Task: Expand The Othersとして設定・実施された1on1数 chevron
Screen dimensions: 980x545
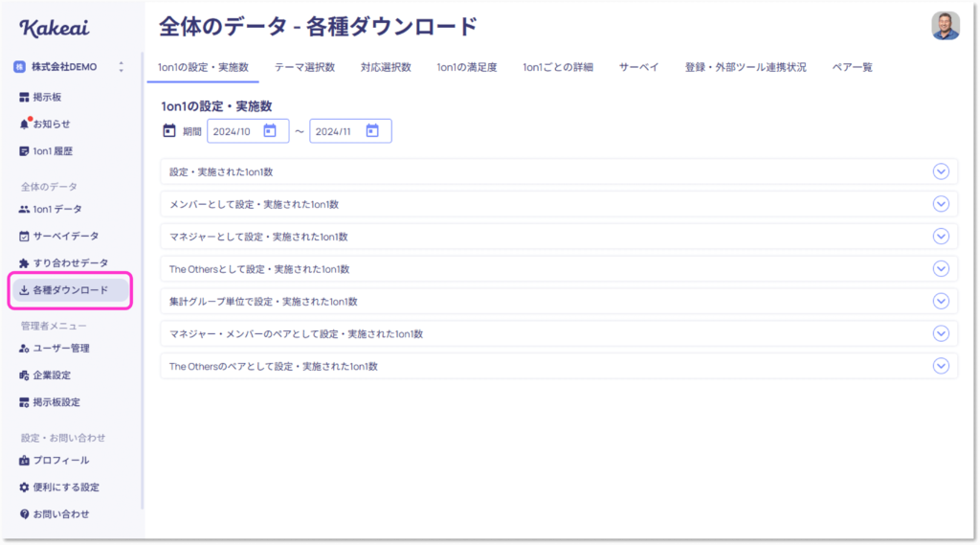Action: 941,269
